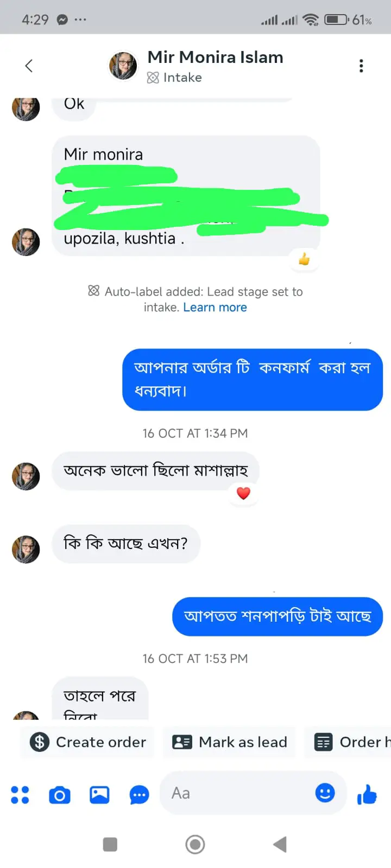Tap the Intake lead stage label
This screenshot has width=391, height=868.
[175, 78]
